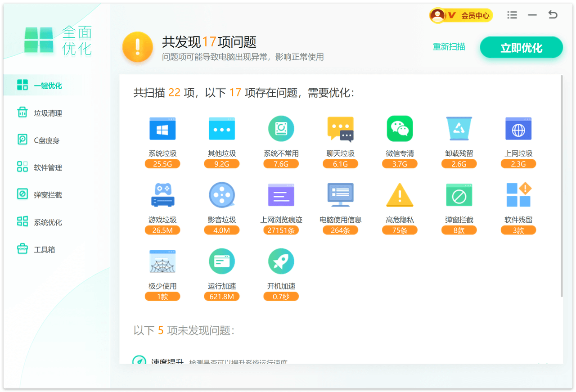Screen dimensions: 576x392
Task: Click the 全面优化 logo
Action: 58,40
